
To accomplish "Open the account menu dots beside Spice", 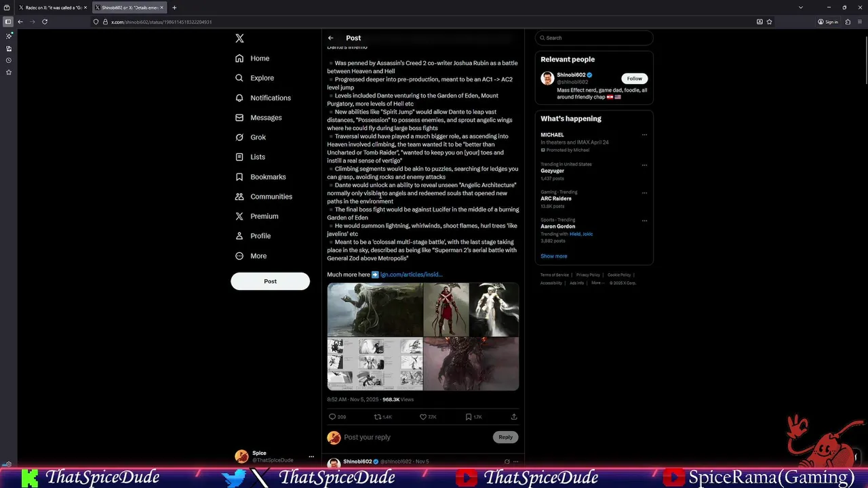I will (x=311, y=457).
